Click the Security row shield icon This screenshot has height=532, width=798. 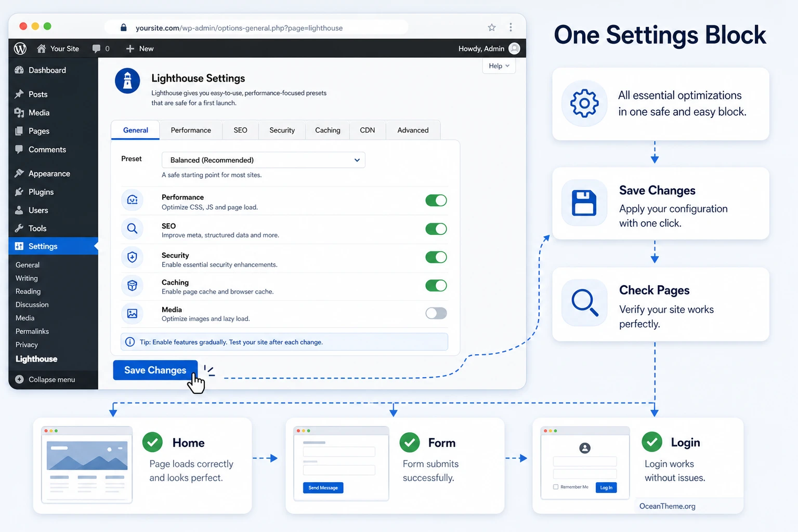tap(132, 257)
